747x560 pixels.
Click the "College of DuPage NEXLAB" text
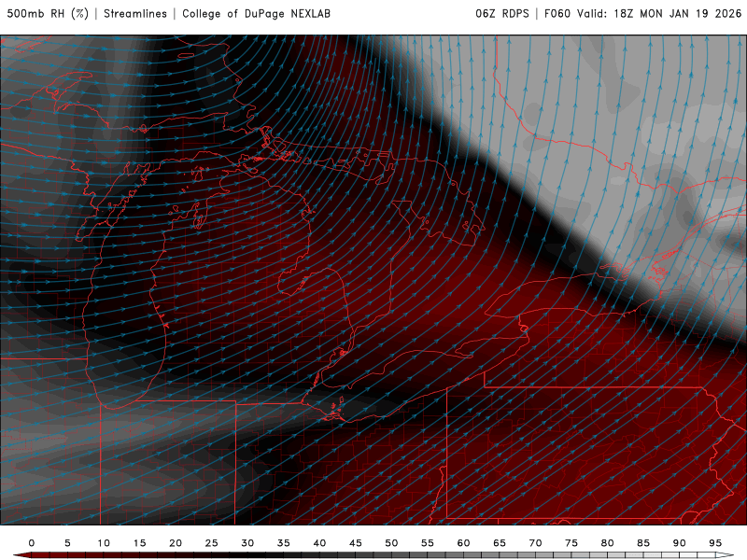(x=256, y=13)
